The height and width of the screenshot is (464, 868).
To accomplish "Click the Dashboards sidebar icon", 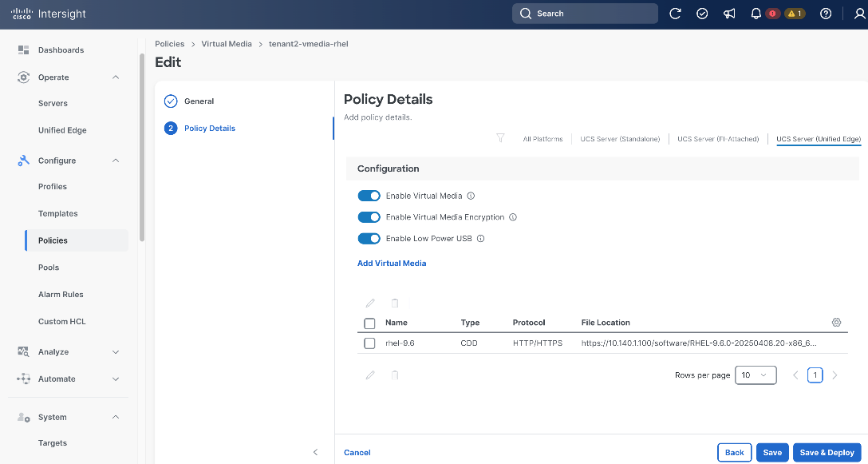I will pyautogui.click(x=23, y=50).
